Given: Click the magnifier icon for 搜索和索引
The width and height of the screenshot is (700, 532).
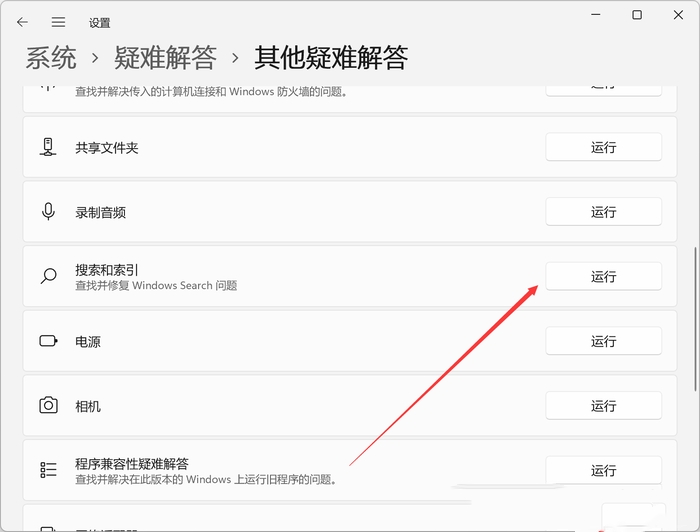Looking at the screenshot, I should click(x=48, y=277).
